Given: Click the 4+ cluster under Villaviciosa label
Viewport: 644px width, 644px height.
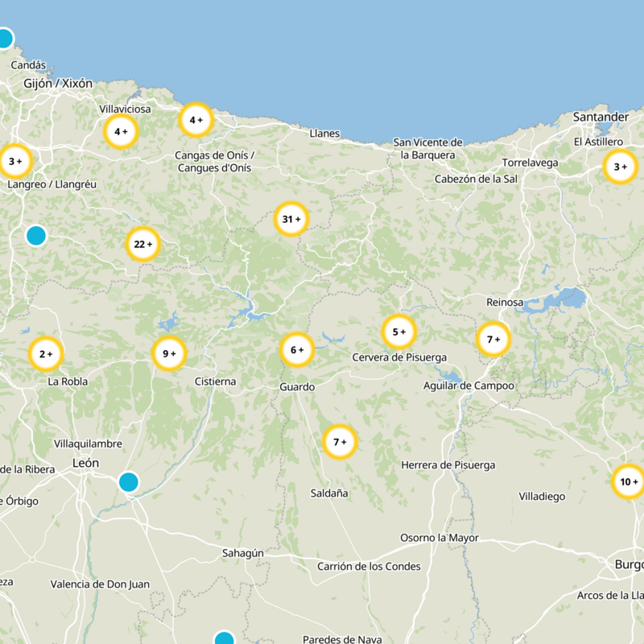Looking at the screenshot, I should [121, 131].
